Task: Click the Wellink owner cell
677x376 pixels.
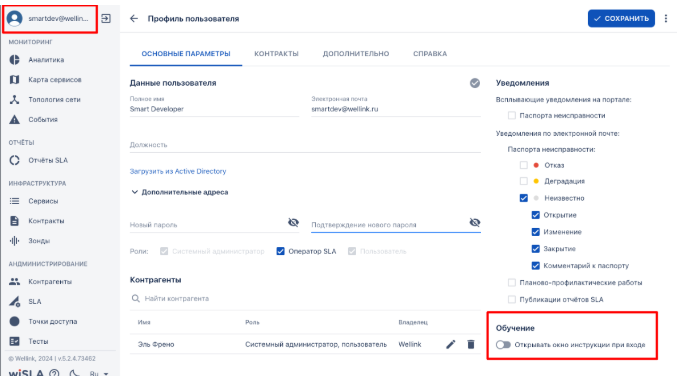Action: pyautogui.click(x=409, y=344)
